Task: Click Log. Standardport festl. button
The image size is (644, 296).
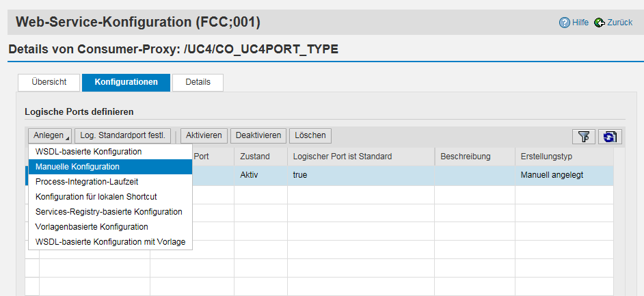Action: coord(122,135)
